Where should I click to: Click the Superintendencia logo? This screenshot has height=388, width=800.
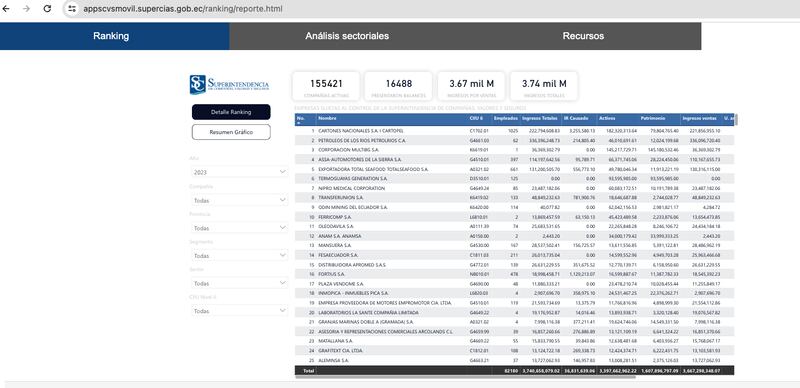pos(229,84)
